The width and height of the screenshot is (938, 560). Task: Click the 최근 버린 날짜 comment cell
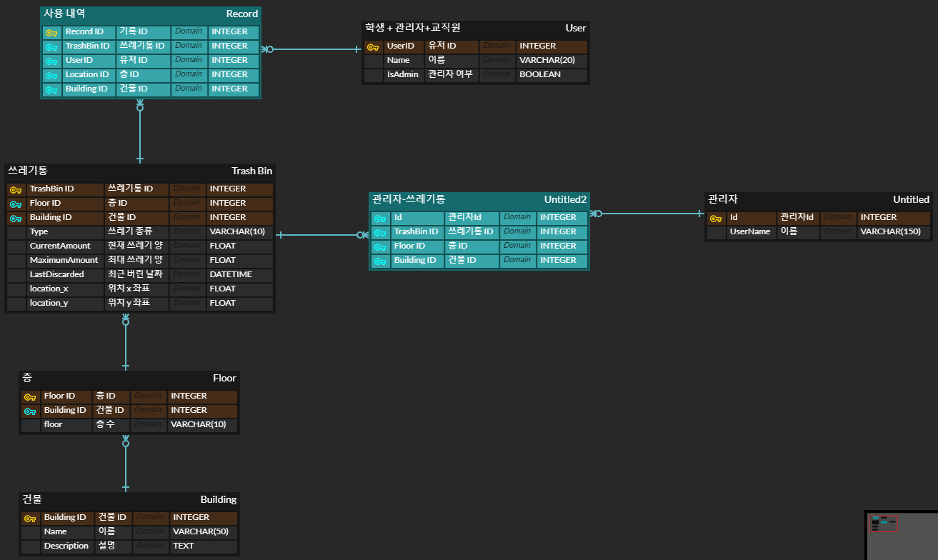click(137, 274)
